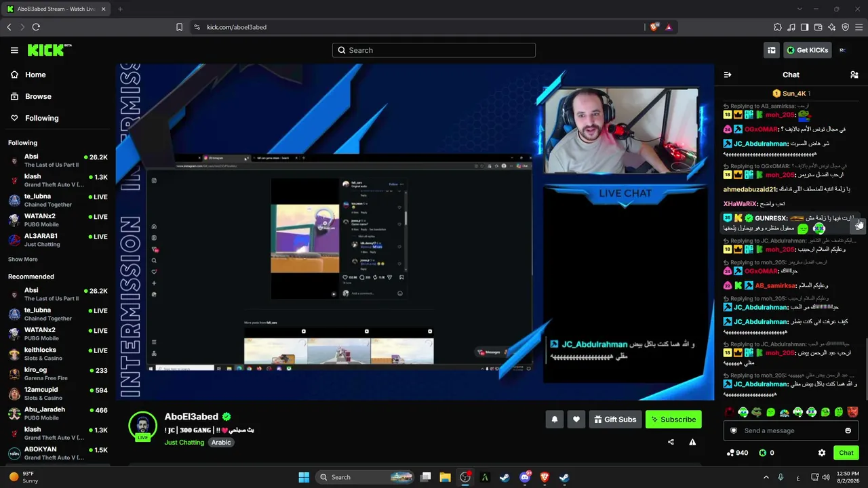This screenshot has height=488, width=868.
Task: Open AboEl3abed channel avatar with LIVE badge
Action: 142,426
